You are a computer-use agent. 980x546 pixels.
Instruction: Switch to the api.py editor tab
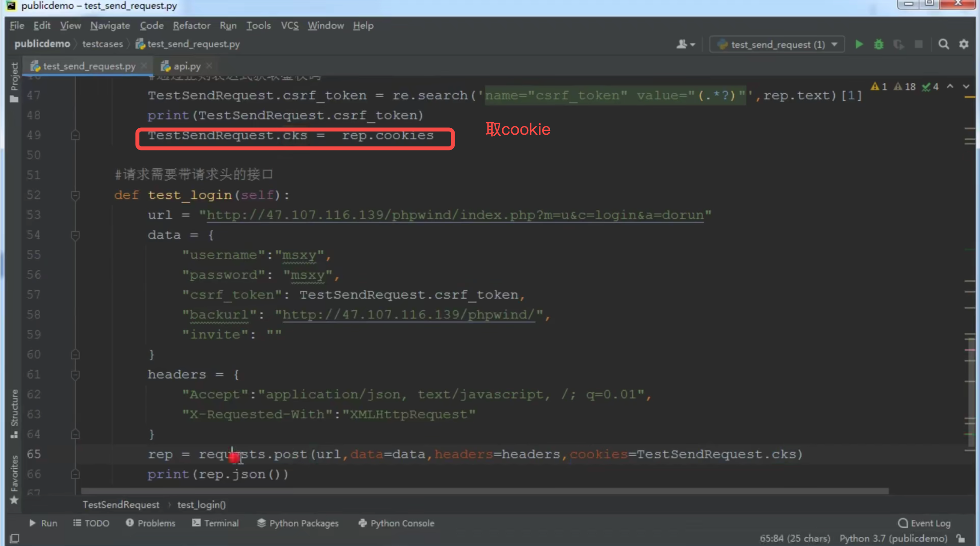(187, 66)
